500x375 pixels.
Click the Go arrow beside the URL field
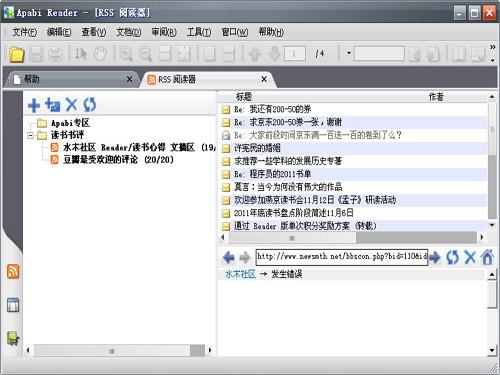point(435,257)
